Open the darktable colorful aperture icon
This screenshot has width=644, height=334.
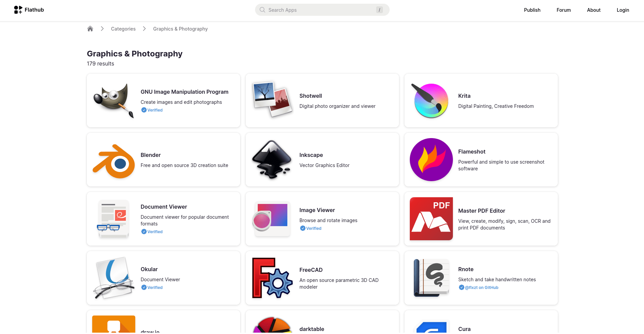[273, 325]
